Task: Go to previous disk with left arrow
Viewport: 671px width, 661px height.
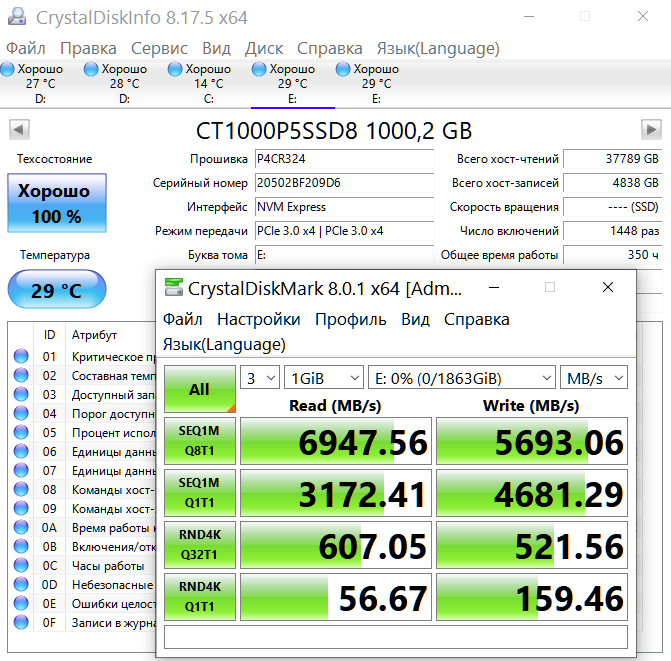Action: pyautogui.click(x=19, y=129)
